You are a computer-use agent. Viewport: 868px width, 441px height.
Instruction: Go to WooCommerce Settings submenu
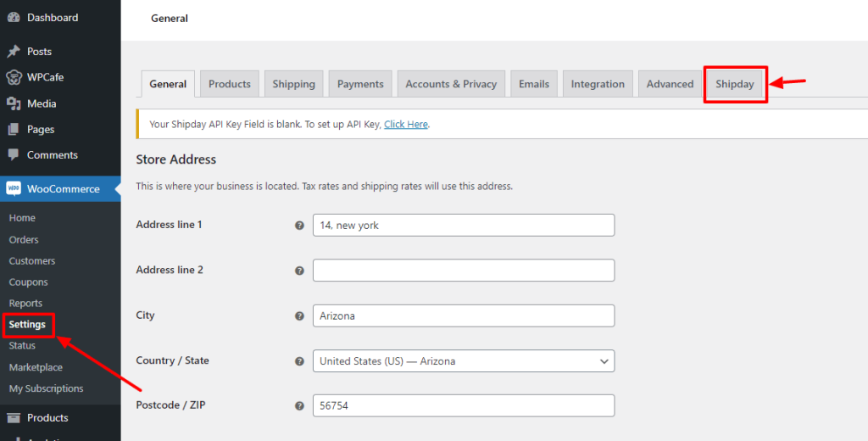coord(27,325)
